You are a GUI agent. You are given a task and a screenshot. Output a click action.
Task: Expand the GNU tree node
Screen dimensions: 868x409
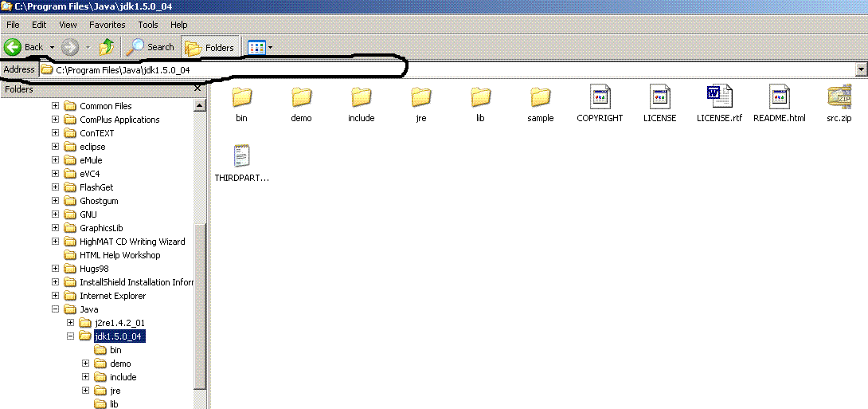pos(56,214)
